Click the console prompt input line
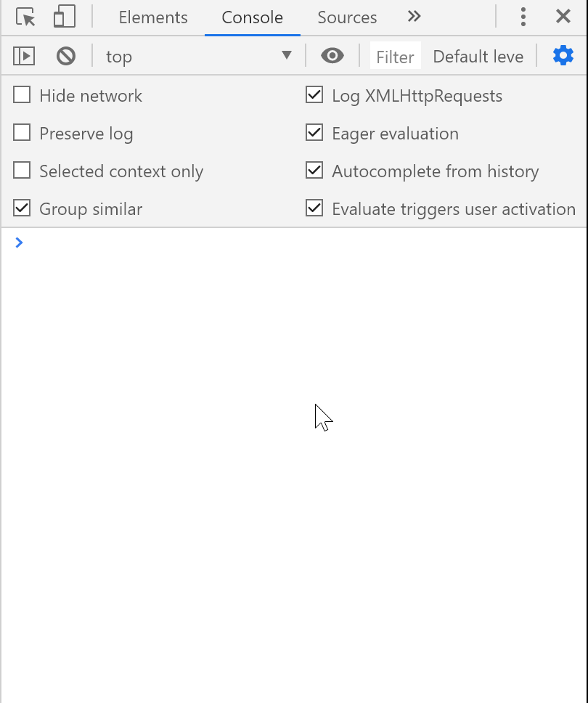The width and height of the screenshot is (588, 703). pos(290,243)
